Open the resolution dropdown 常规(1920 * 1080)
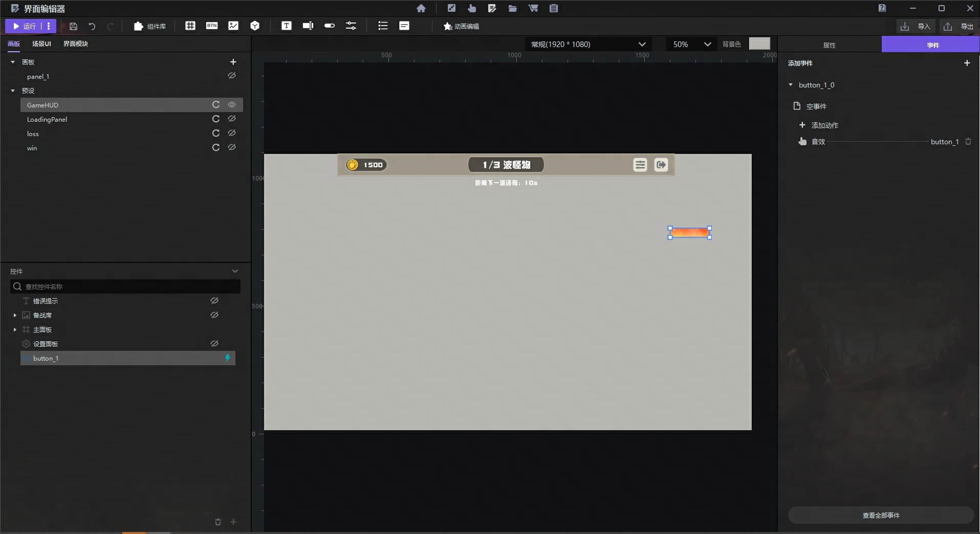This screenshot has width=980, height=534. (x=588, y=44)
